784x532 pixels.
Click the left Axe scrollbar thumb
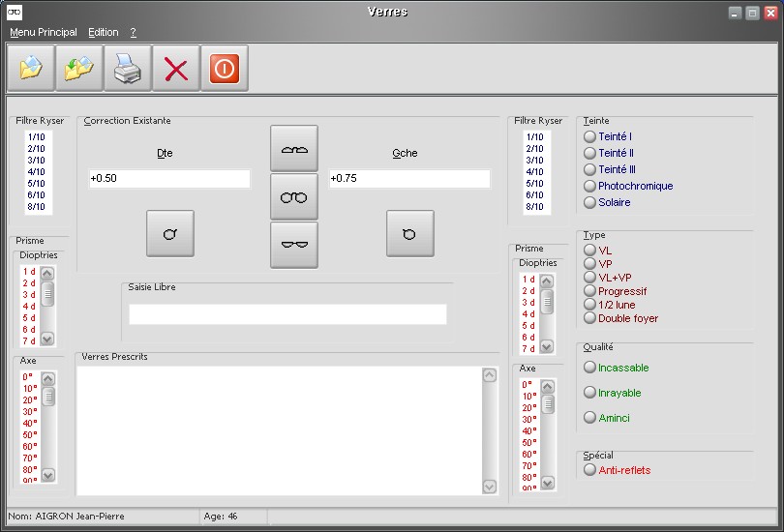tap(48, 397)
